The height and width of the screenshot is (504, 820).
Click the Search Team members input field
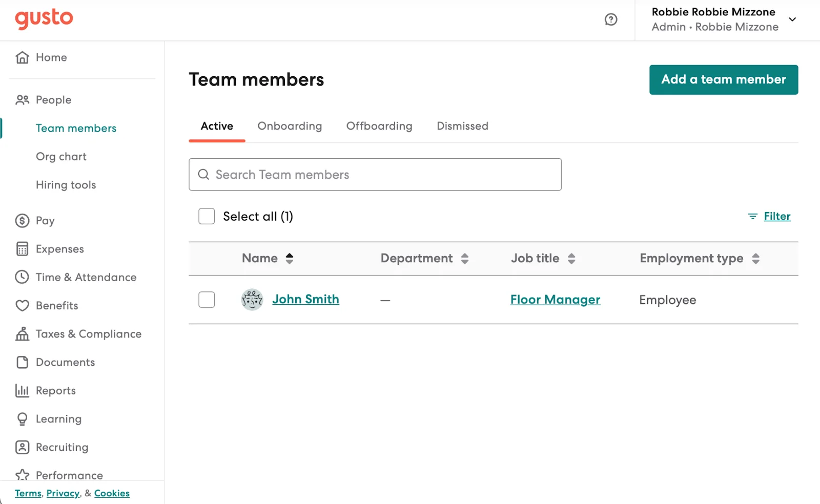(375, 175)
